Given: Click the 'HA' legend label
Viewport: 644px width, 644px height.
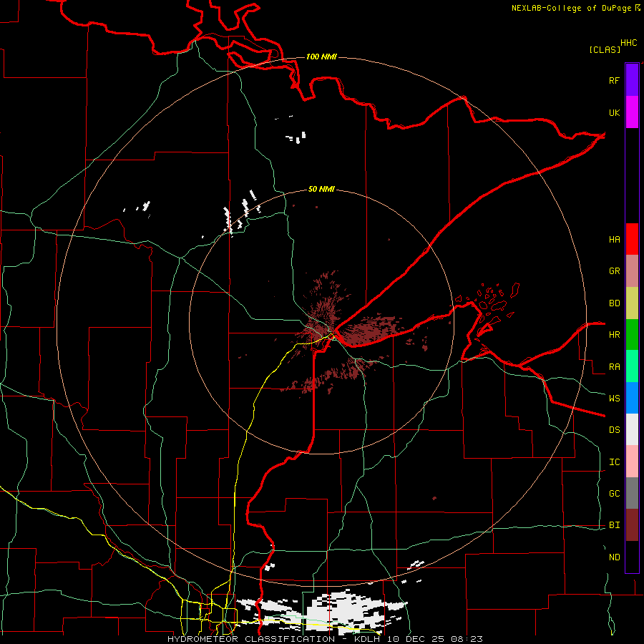Looking at the screenshot, I should pyautogui.click(x=614, y=240).
